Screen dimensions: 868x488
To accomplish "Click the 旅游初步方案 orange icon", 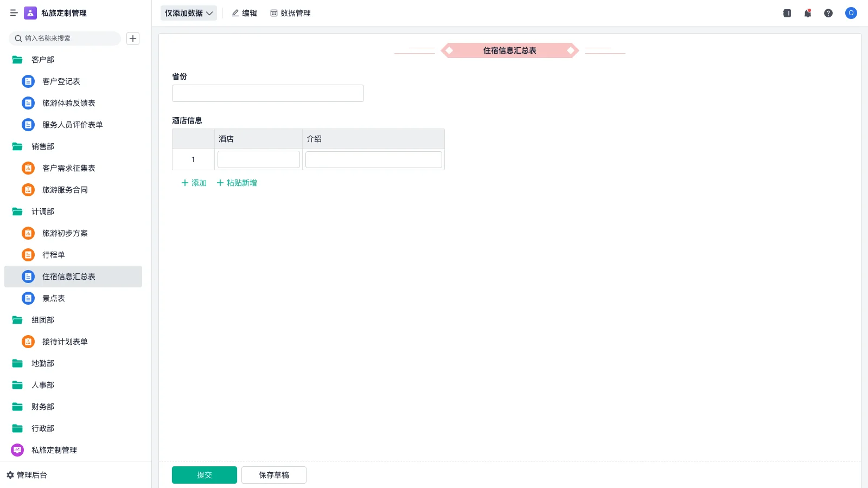I will point(28,233).
